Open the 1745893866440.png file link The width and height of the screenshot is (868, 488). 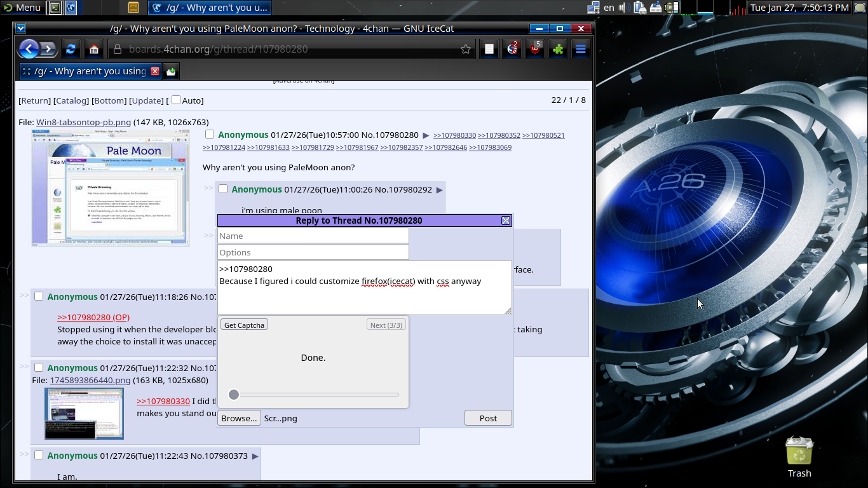[x=90, y=380]
